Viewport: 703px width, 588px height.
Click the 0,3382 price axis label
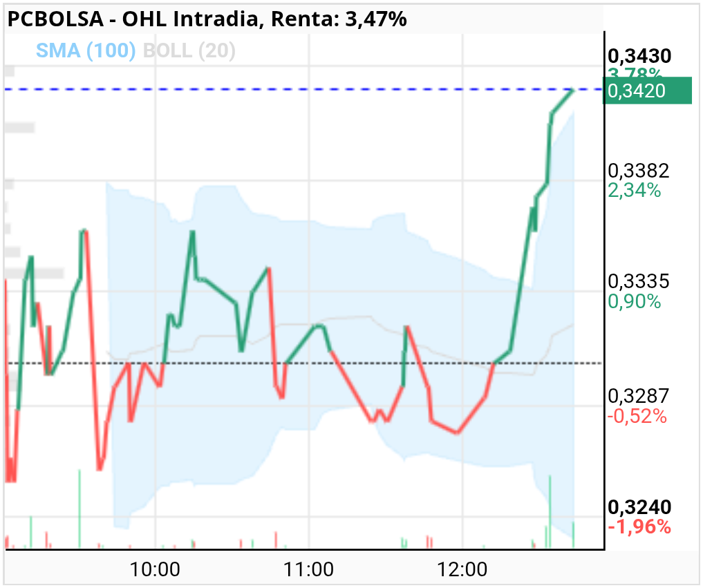coord(639,171)
